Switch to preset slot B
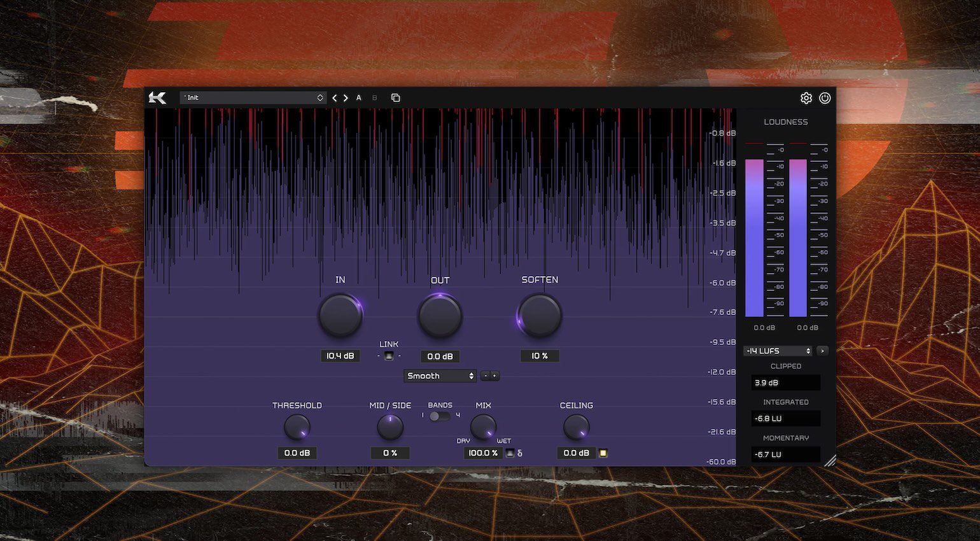980x541 pixels. [374, 98]
